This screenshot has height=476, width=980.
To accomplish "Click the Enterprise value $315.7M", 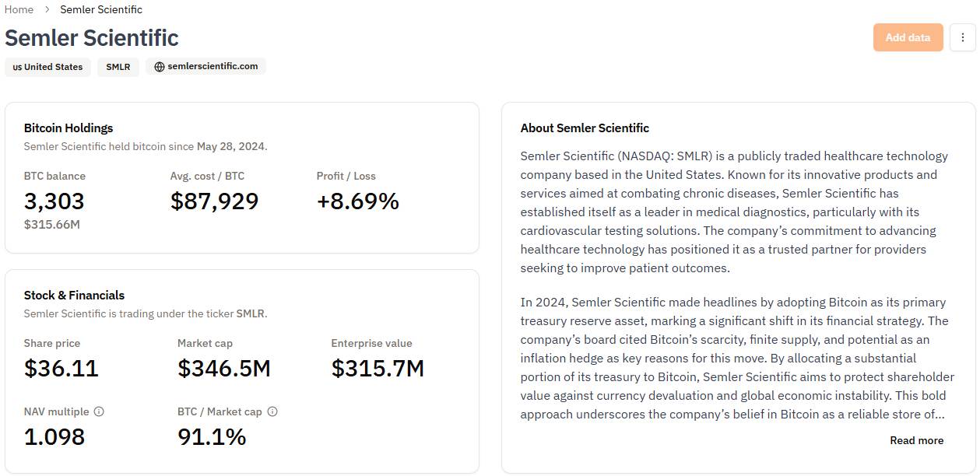I will [378, 368].
